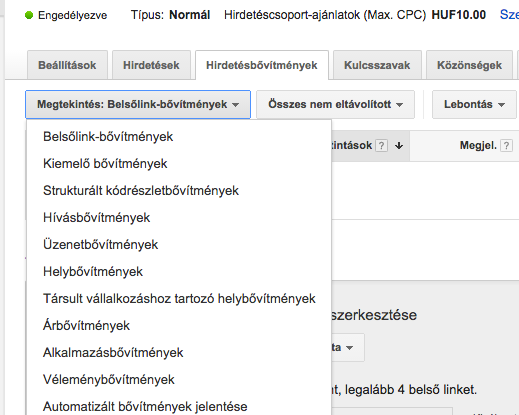Open the Megtekintés: Belsőlink-bővítmények dropdown
Screen dimensions: 519x415
point(138,104)
